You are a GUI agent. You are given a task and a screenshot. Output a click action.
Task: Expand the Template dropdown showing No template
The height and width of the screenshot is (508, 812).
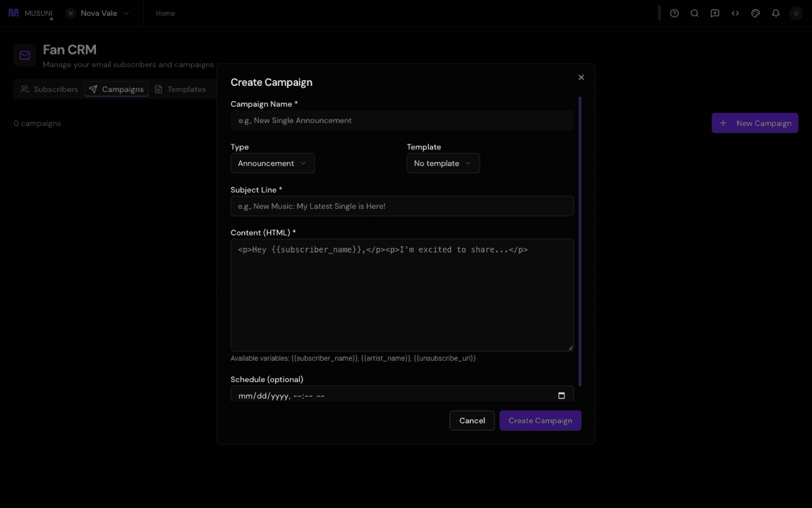(x=443, y=163)
